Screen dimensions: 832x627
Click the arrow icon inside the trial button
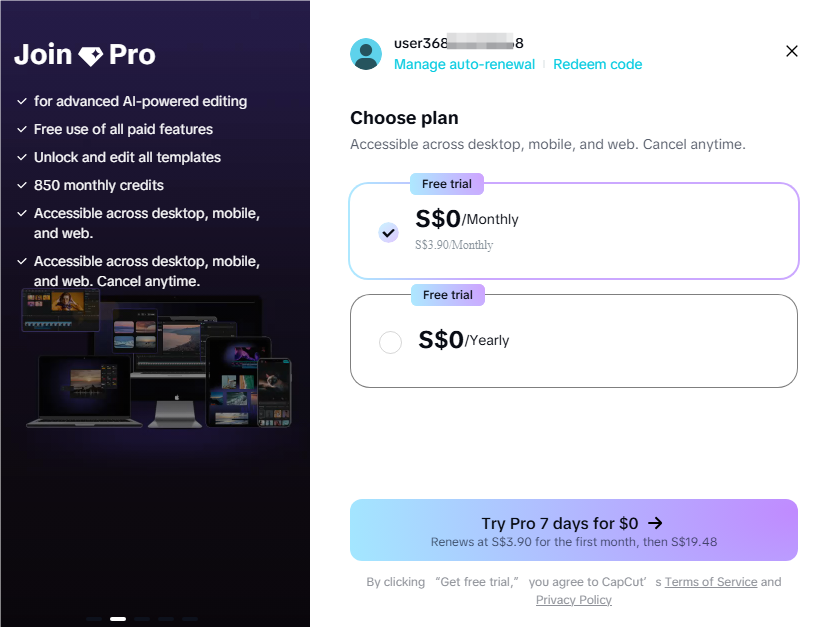pyautogui.click(x=655, y=522)
